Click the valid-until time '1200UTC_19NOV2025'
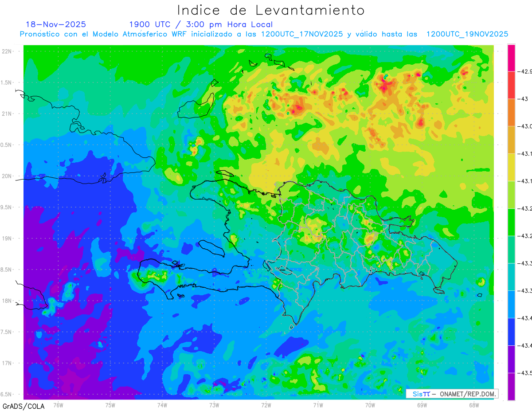The width and height of the screenshot is (532, 411). click(467, 34)
